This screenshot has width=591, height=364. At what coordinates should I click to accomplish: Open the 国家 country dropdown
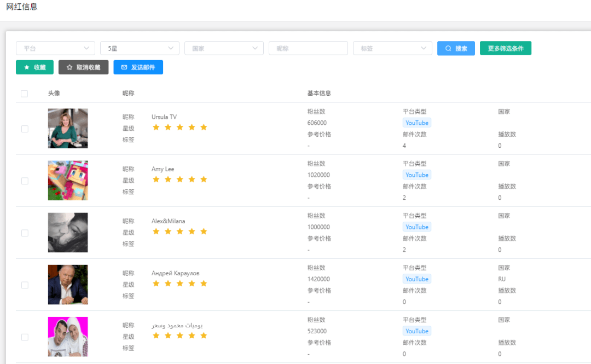click(x=224, y=48)
